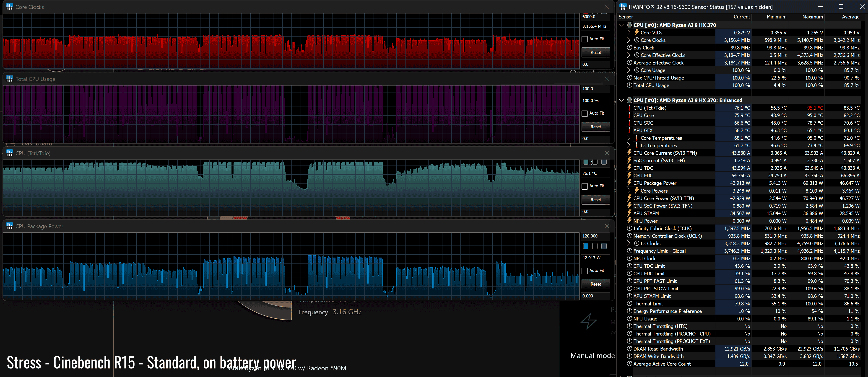Click the clock icon beside Thermal Limit row
This screenshot has width=868, height=377.
coord(629,304)
